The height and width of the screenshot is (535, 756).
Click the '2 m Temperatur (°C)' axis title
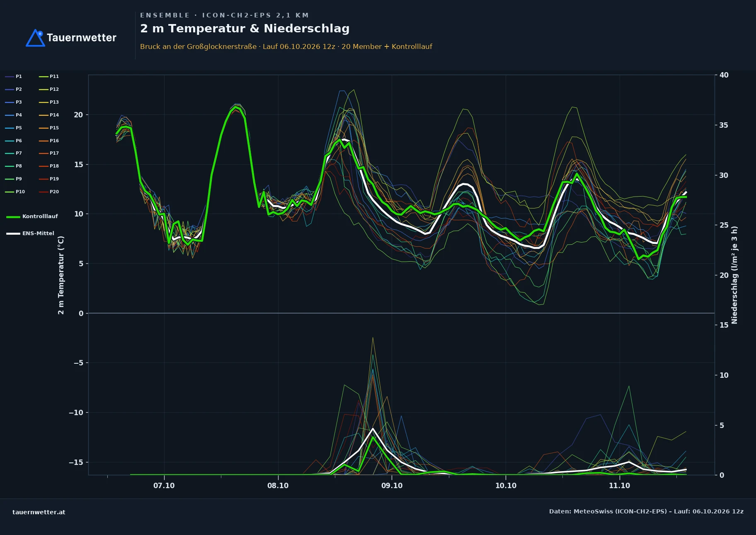pos(61,275)
